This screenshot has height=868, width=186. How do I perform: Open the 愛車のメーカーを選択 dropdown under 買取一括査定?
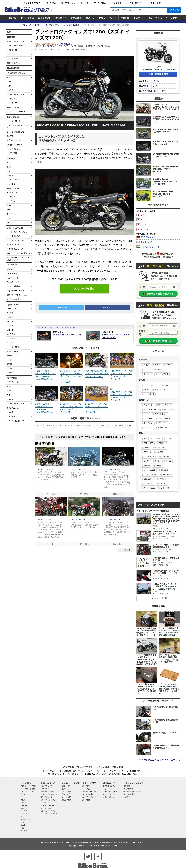(x=163, y=325)
